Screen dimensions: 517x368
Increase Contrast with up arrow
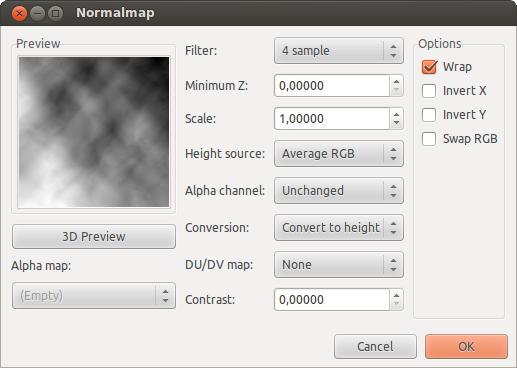click(x=396, y=295)
